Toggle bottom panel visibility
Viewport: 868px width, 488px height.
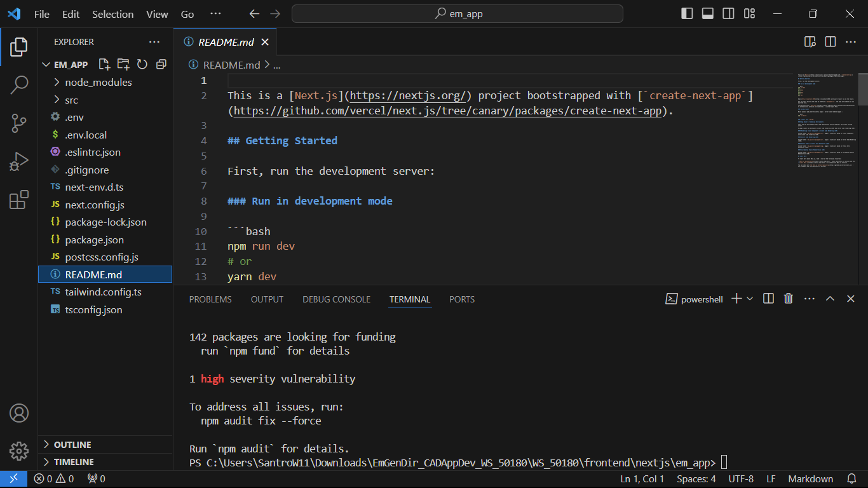[708, 13]
